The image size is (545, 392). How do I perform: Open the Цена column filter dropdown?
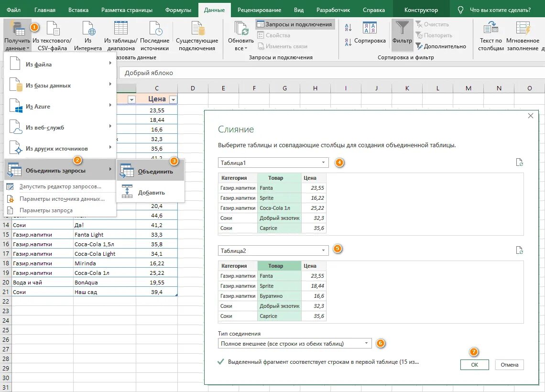pyautogui.click(x=173, y=100)
